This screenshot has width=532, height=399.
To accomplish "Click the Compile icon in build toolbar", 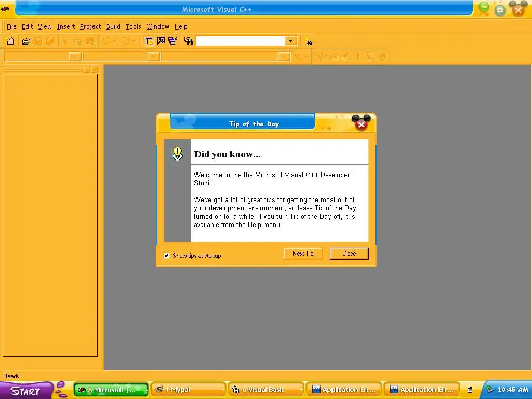I will pos(322,57).
